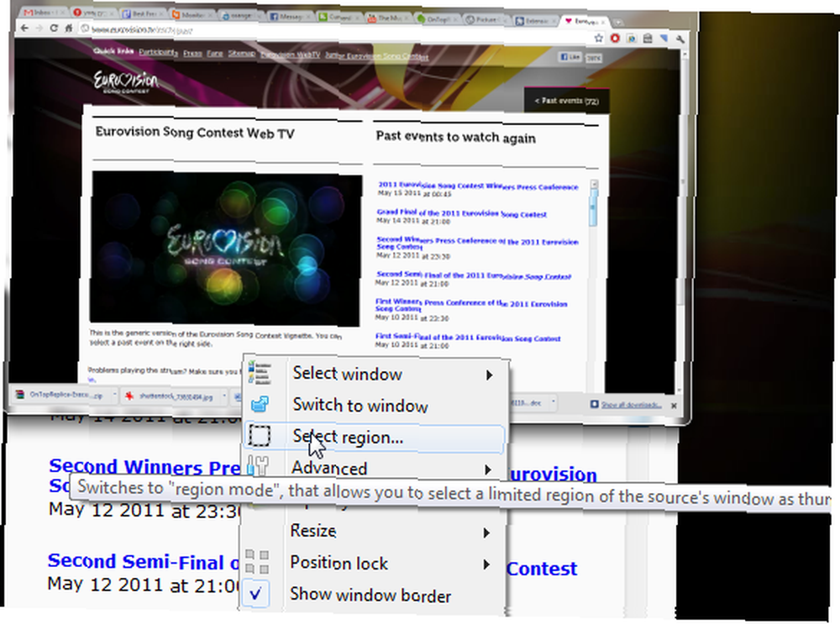840x624 pixels.
Task: Choose Switch to window entry
Action: coord(374,405)
